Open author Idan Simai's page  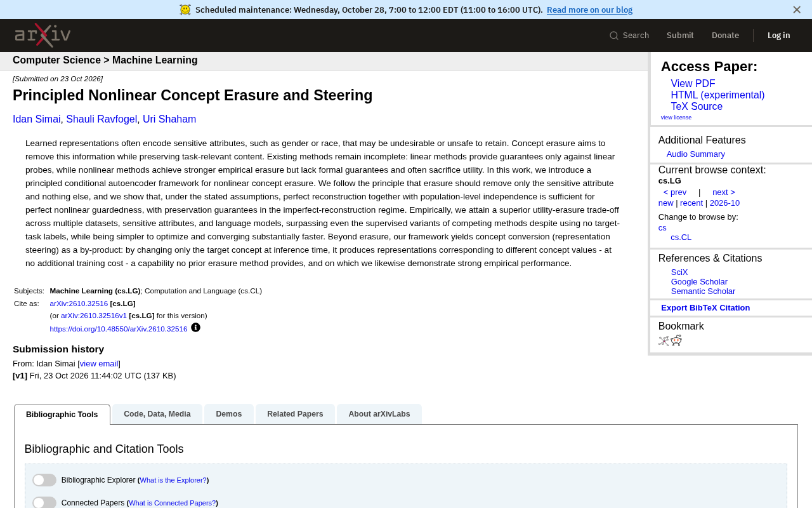click(37, 119)
